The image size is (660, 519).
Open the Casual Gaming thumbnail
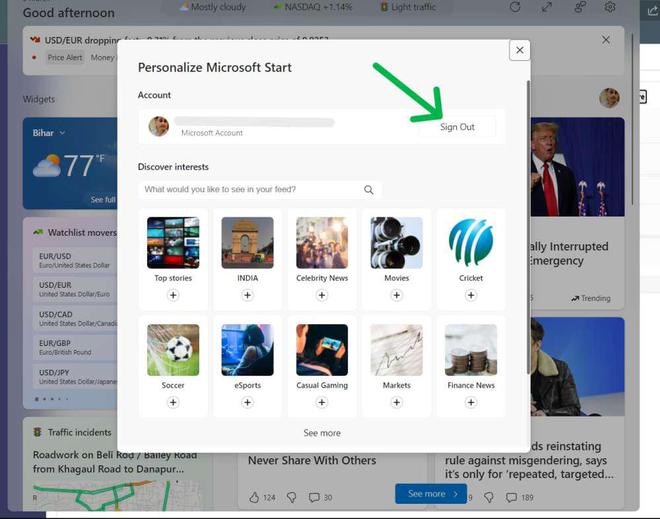322,350
